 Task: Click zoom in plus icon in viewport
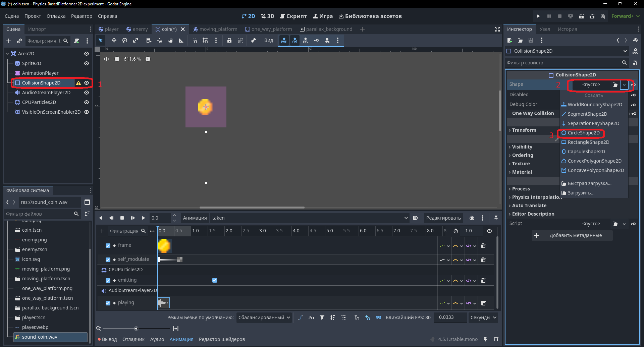pyautogui.click(x=148, y=59)
